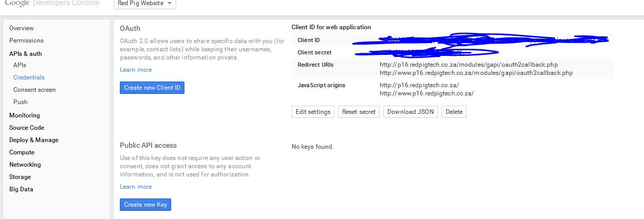Image resolution: width=644 pixels, height=219 pixels.
Task: Click Create new Client ID button
Action: (x=152, y=88)
